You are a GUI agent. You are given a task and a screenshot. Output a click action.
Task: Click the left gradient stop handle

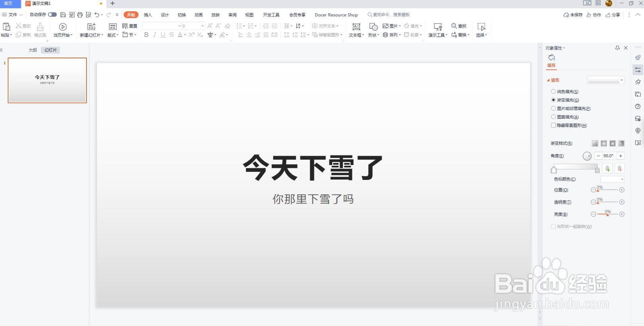(x=554, y=170)
